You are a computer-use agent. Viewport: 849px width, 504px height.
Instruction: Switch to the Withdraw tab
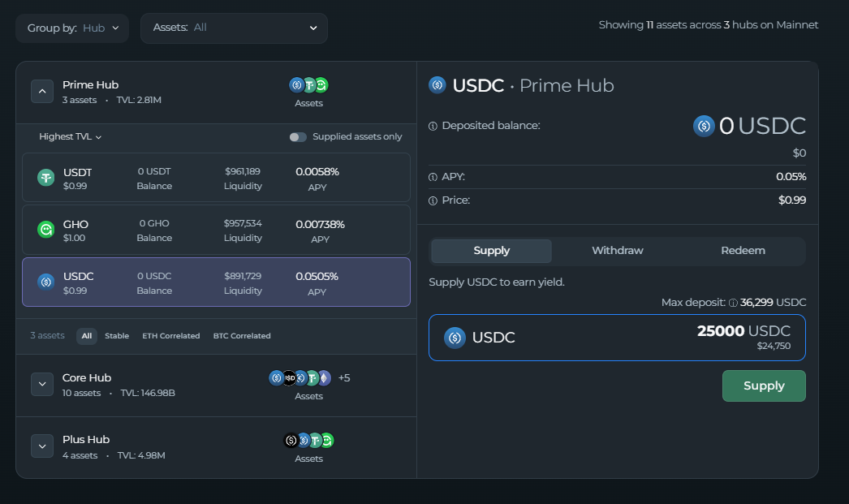click(x=617, y=251)
